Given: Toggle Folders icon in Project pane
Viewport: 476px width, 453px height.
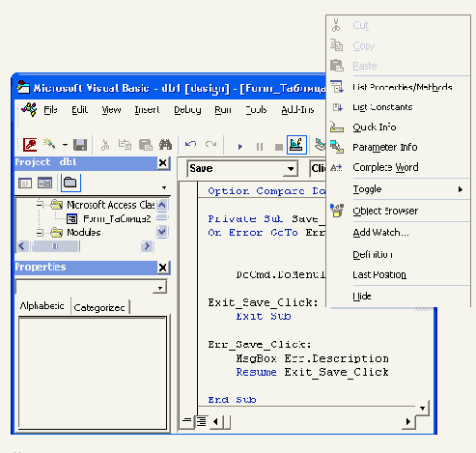Looking at the screenshot, I should (x=70, y=183).
